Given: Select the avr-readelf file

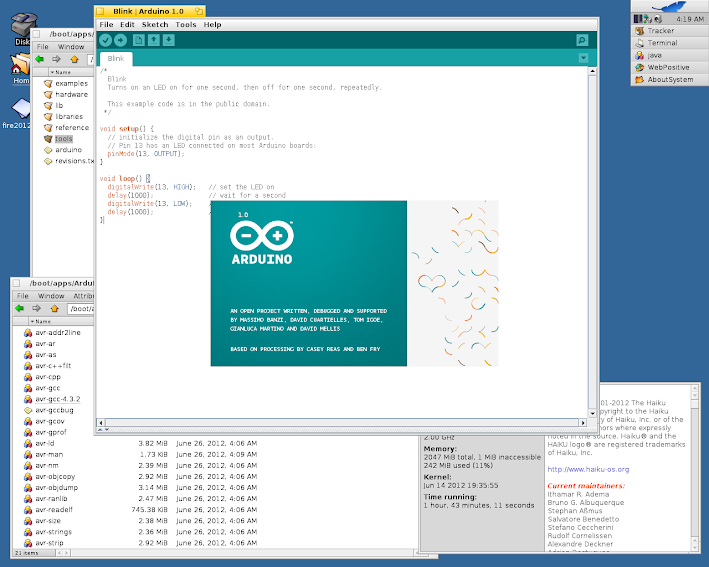Looking at the screenshot, I should 48,510.
